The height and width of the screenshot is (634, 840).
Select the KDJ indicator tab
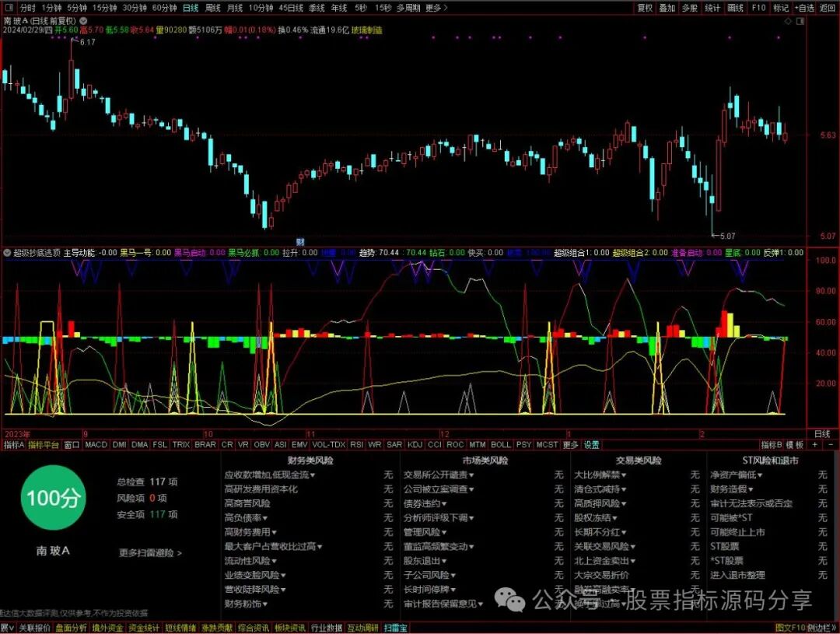pos(415,445)
